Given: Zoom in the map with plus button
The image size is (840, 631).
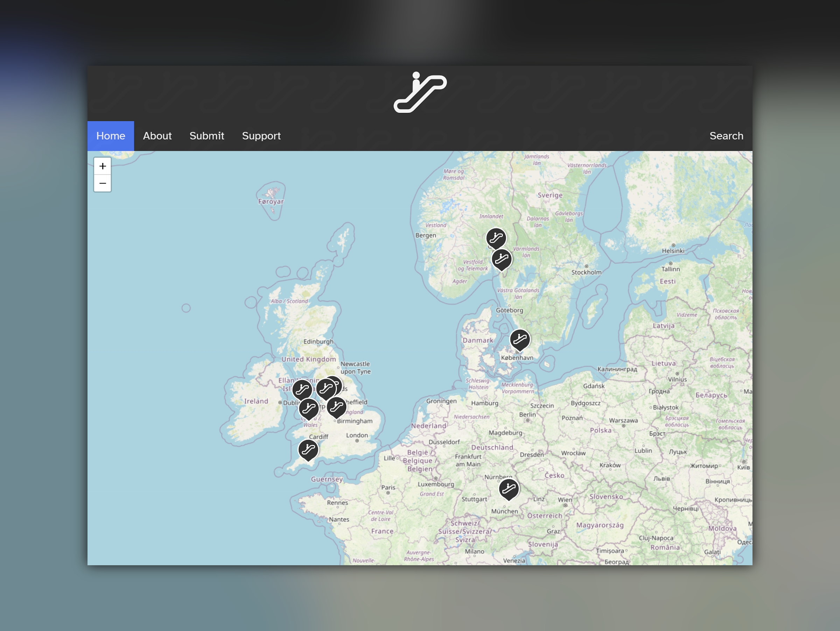Looking at the screenshot, I should point(103,166).
